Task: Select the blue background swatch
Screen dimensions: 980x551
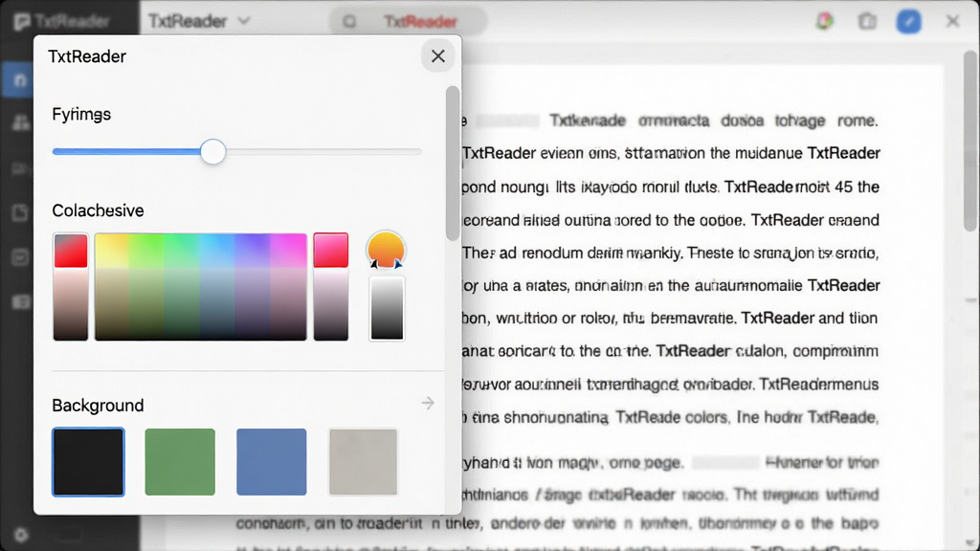Action: 271,462
